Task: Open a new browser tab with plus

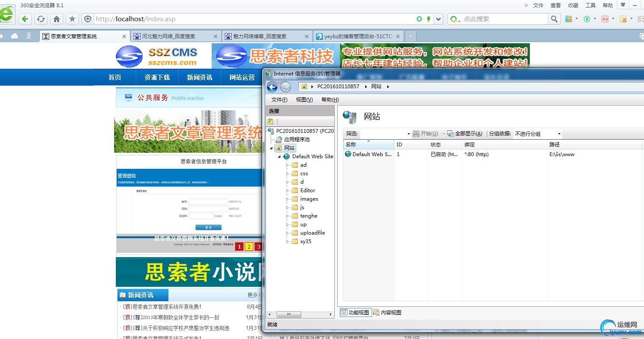Action: coord(410,36)
